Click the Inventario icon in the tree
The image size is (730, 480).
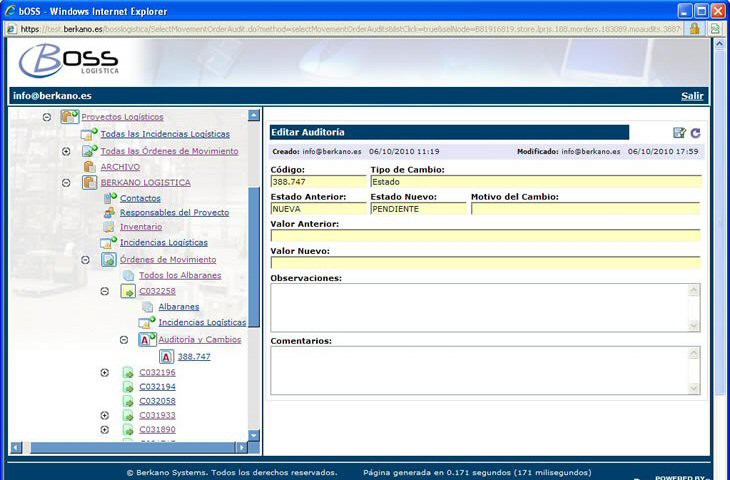coord(109,227)
